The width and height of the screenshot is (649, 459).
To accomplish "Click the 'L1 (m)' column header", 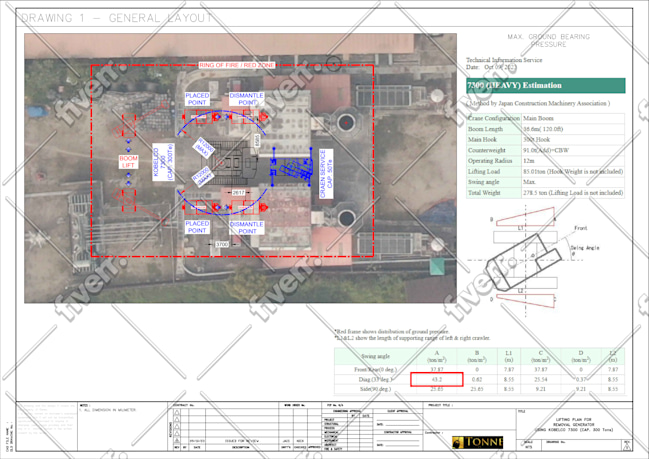I will [509, 356].
